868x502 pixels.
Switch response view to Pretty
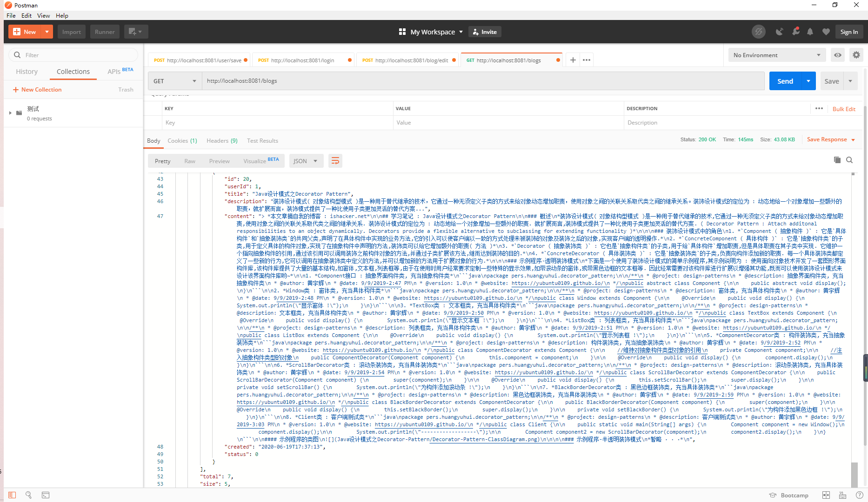tap(162, 161)
